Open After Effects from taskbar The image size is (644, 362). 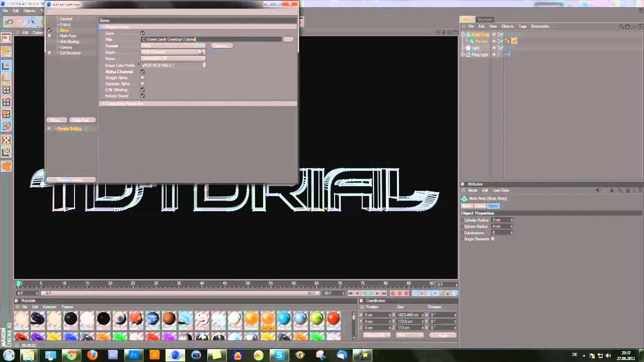pos(113,355)
